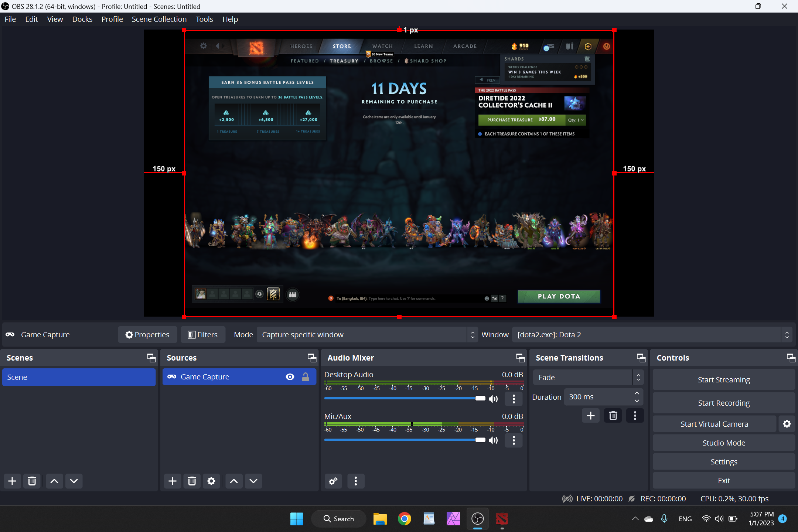Toggle Game Capture lock icon

click(x=306, y=377)
